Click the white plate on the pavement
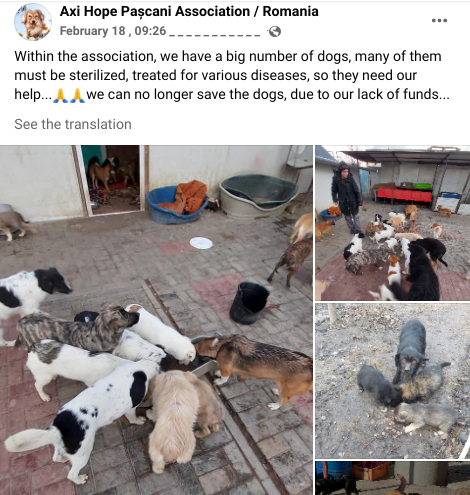Image resolution: width=470 pixels, height=495 pixels. (x=201, y=243)
